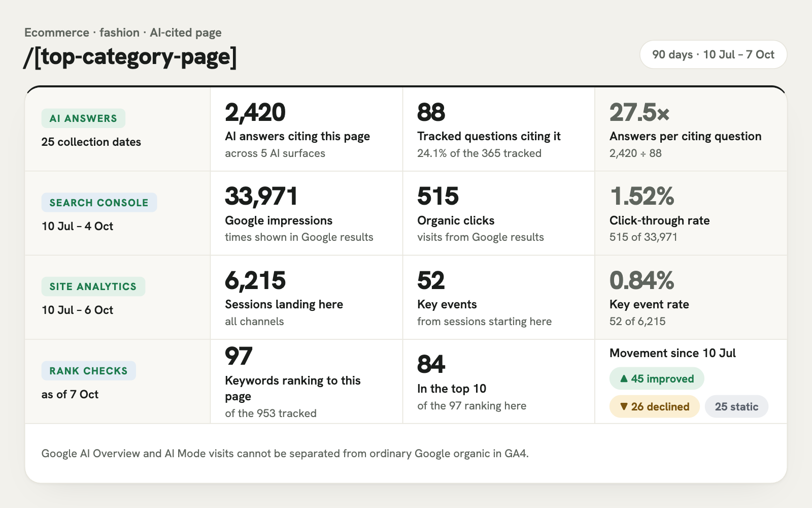Click '515 of 33,971' subtext
Screen dimensions: 812x508
pyautogui.click(x=644, y=237)
